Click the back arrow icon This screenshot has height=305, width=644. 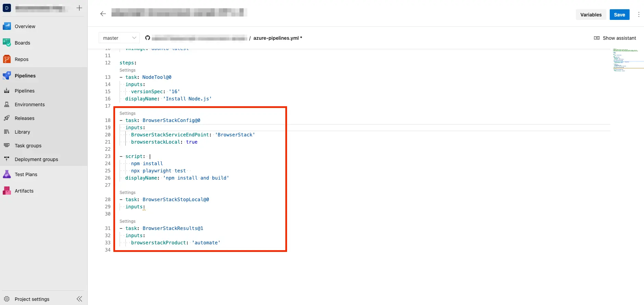pos(103,14)
